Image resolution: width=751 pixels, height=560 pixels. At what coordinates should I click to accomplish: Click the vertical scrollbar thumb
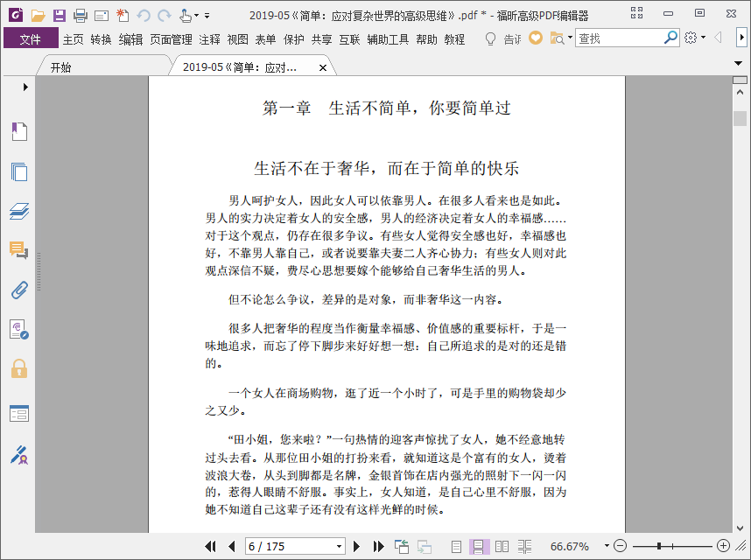(740, 118)
